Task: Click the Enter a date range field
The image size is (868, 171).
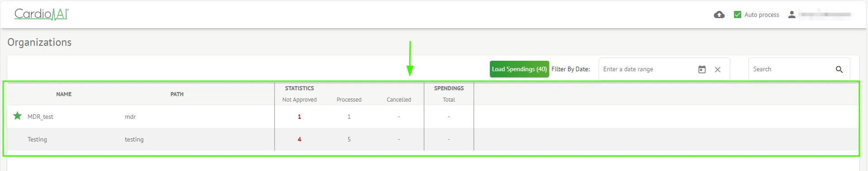Action: (x=647, y=69)
